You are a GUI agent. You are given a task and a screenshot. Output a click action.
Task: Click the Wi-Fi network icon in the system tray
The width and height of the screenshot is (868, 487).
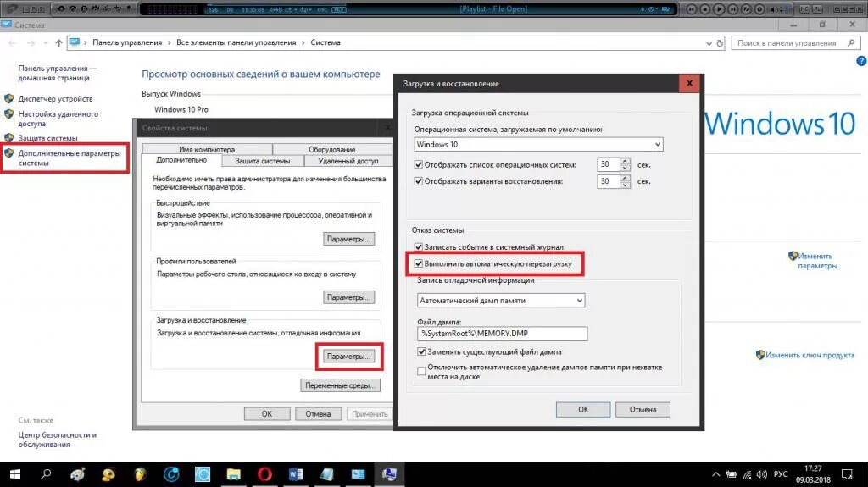coord(747,474)
